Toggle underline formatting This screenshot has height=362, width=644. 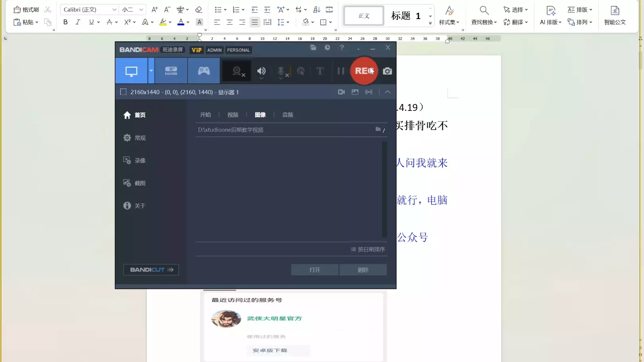(x=91, y=22)
